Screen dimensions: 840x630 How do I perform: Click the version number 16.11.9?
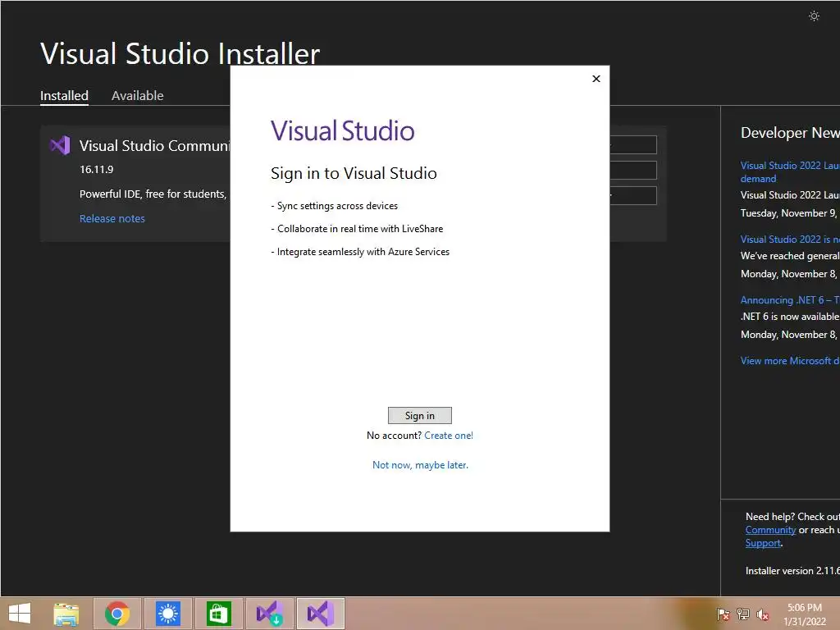[97, 169]
